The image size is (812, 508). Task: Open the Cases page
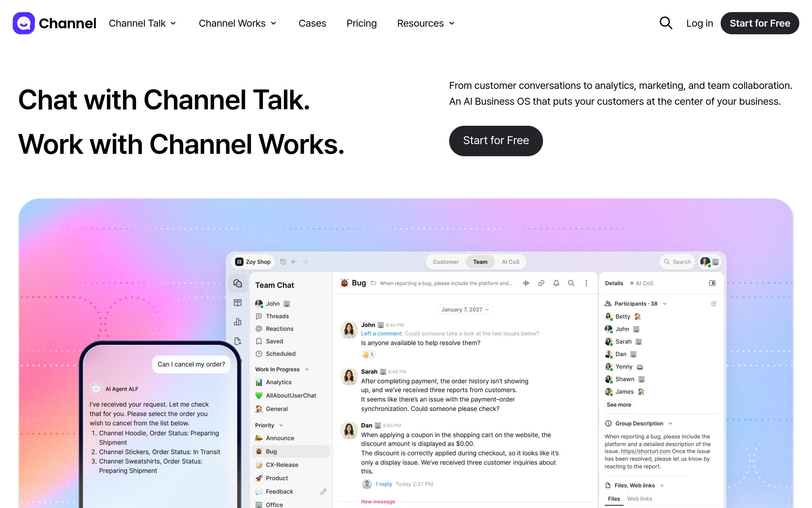coord(312,23)
